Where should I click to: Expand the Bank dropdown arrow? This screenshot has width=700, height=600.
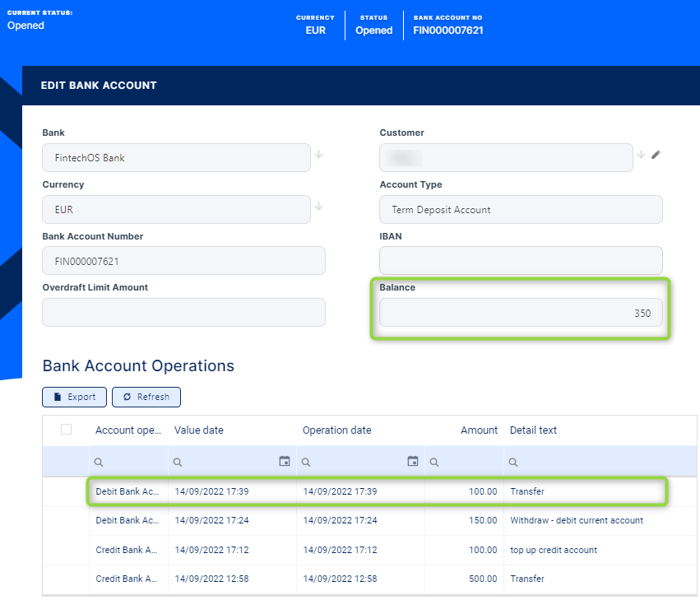click(318, 154)
